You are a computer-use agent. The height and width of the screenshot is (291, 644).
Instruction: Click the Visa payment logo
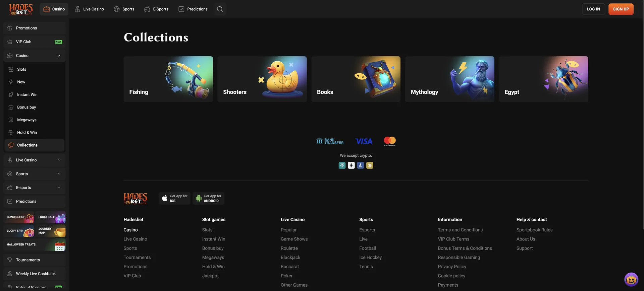pos(364,141)
